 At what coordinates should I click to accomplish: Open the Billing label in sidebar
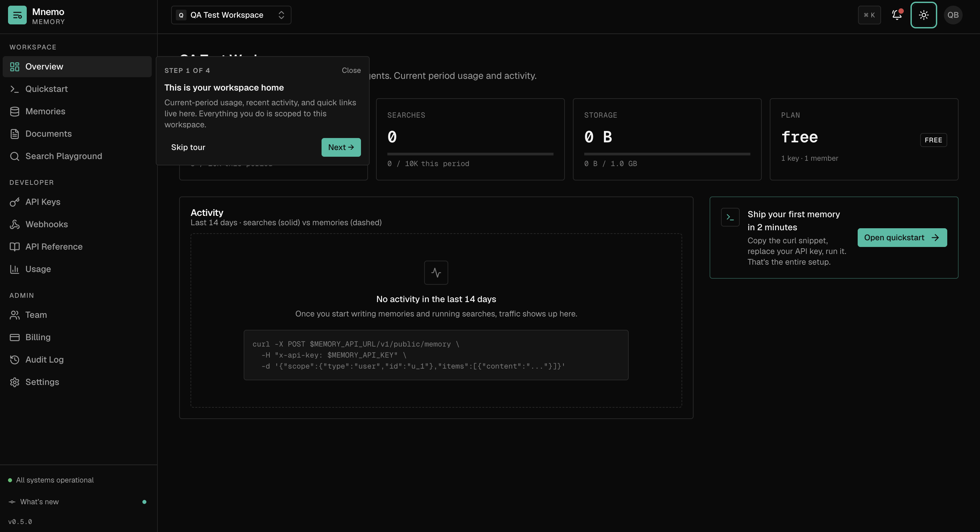[x=38, y=337]
